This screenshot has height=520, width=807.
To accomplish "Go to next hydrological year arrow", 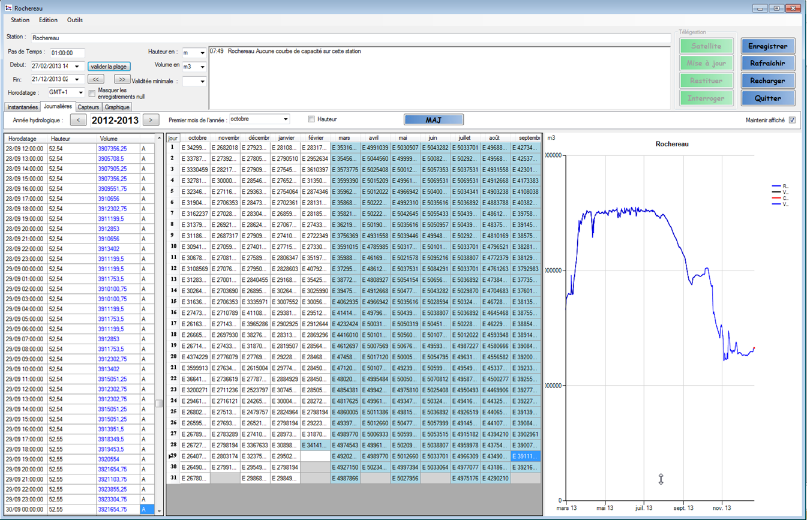I will click(x=150, y=120).
